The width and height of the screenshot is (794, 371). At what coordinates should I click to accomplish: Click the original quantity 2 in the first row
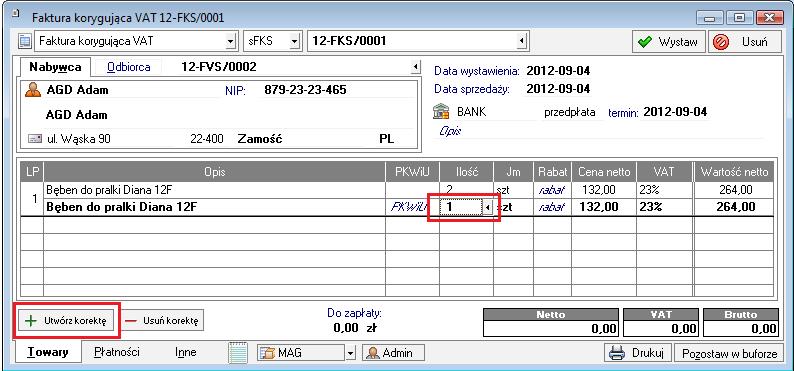pyautogui.click(x=449, y=190)
